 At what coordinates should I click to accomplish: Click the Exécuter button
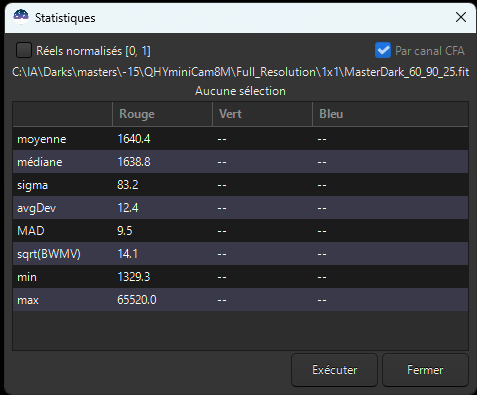334,370
